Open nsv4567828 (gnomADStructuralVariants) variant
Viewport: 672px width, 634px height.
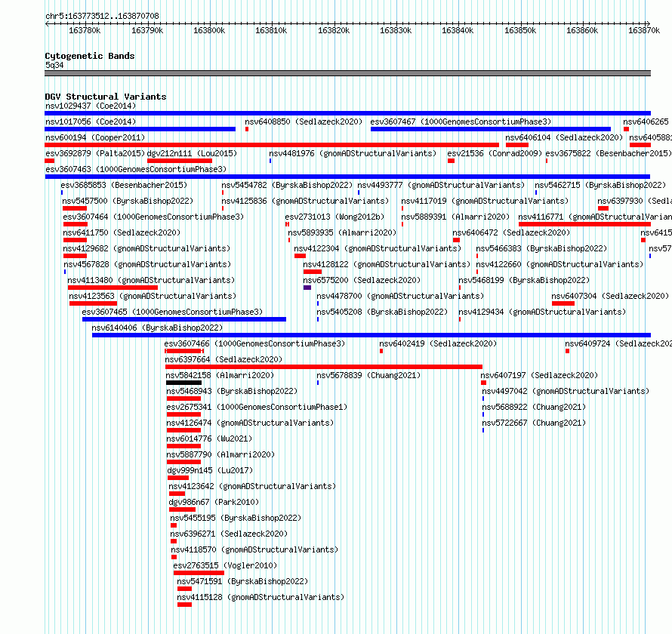(x=147, y=264)
